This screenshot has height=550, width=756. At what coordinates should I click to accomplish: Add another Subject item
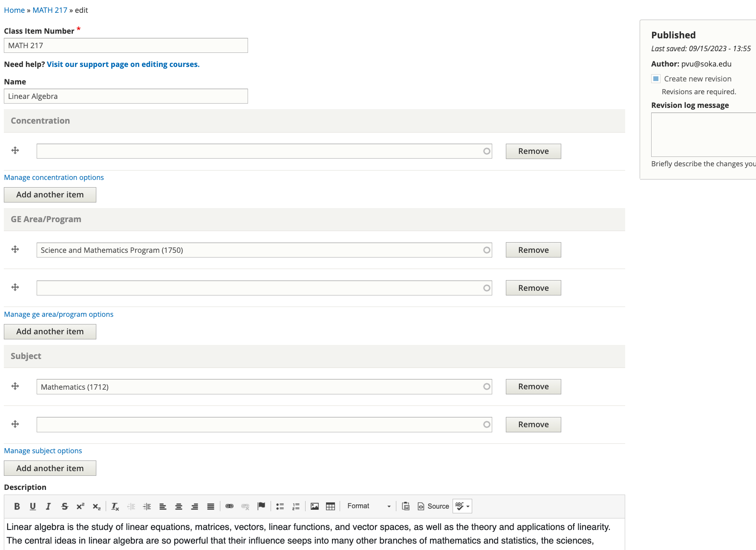(x=50, y=468)
